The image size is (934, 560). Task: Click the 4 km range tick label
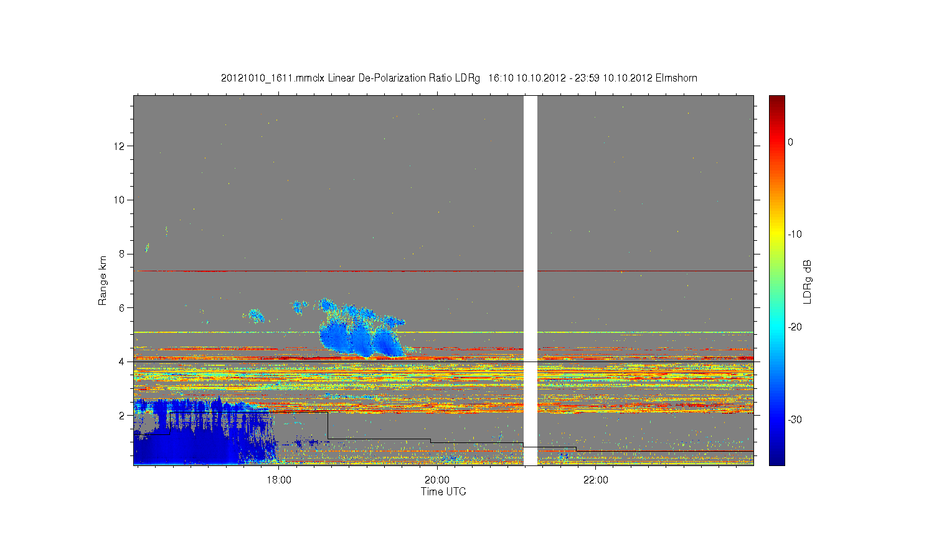(x=123, y=362)
